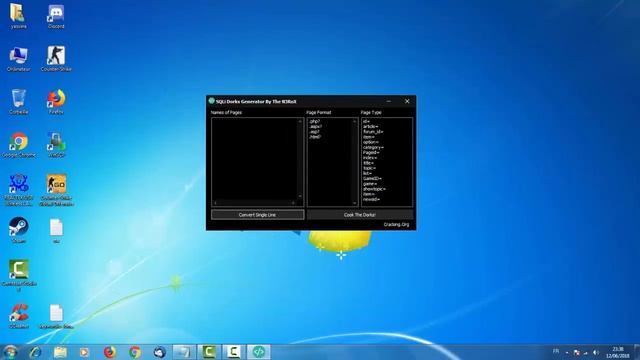The width and height of the screenshot is (640, 360).
Task: Select the WinSCP desktop shortcut
Action: [56, 145]
